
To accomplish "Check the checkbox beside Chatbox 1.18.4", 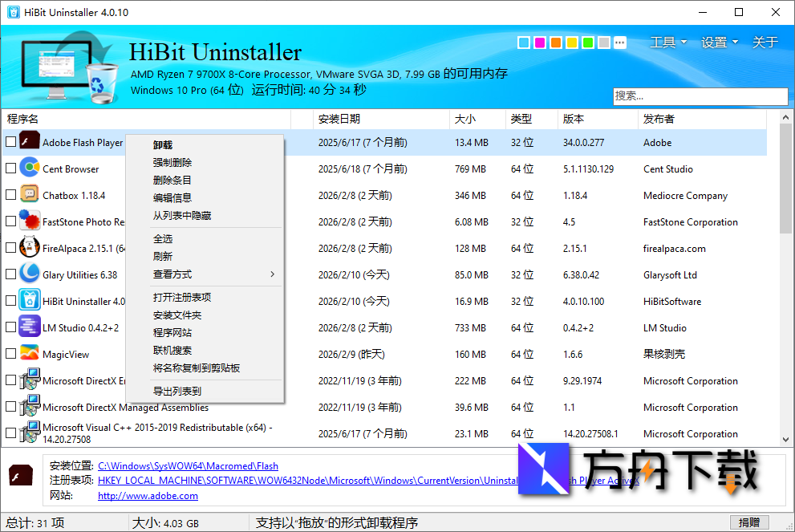I will [x=10, y=195].
